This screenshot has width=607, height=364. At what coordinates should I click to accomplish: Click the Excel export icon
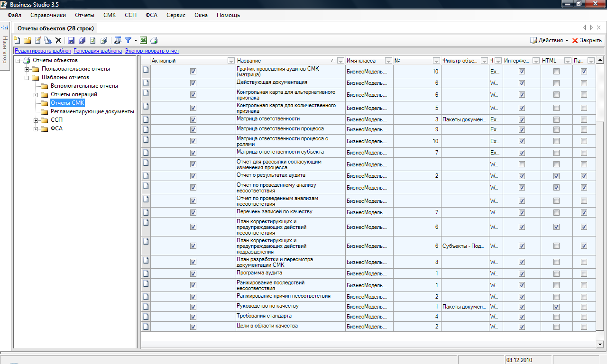click(x=143, y=41)
